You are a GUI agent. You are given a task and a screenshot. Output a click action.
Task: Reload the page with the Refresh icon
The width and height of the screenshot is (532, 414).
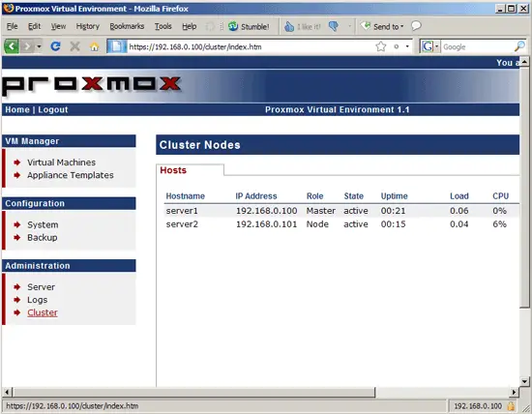55,46
